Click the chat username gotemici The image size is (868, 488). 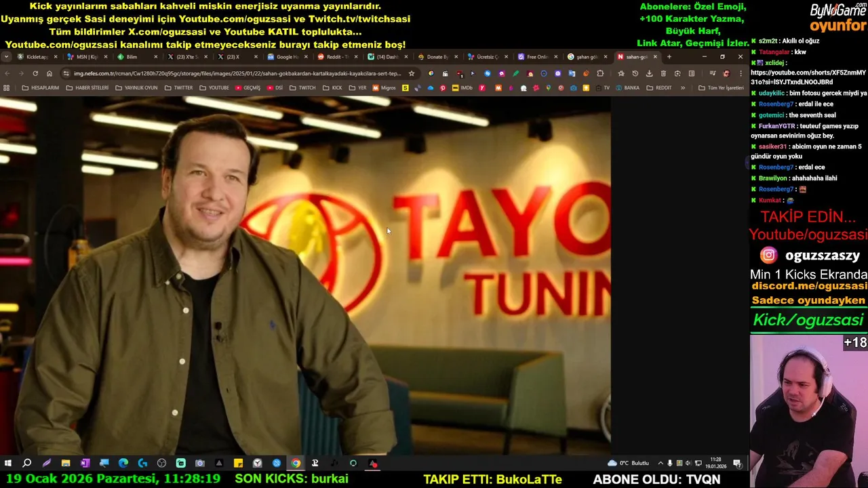coord(772,115)
